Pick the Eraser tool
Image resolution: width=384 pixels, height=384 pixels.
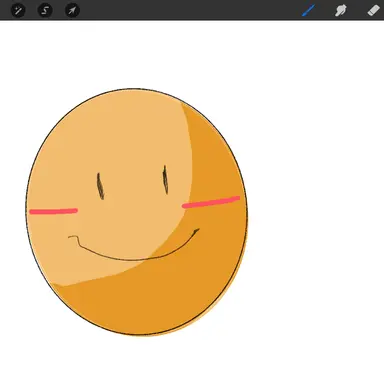click(373, 10)
